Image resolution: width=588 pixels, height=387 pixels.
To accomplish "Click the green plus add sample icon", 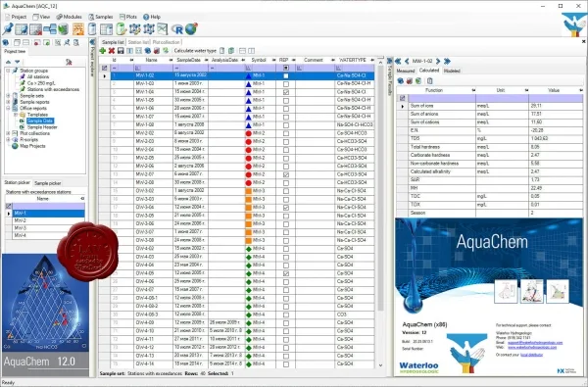I will [103, 51].
